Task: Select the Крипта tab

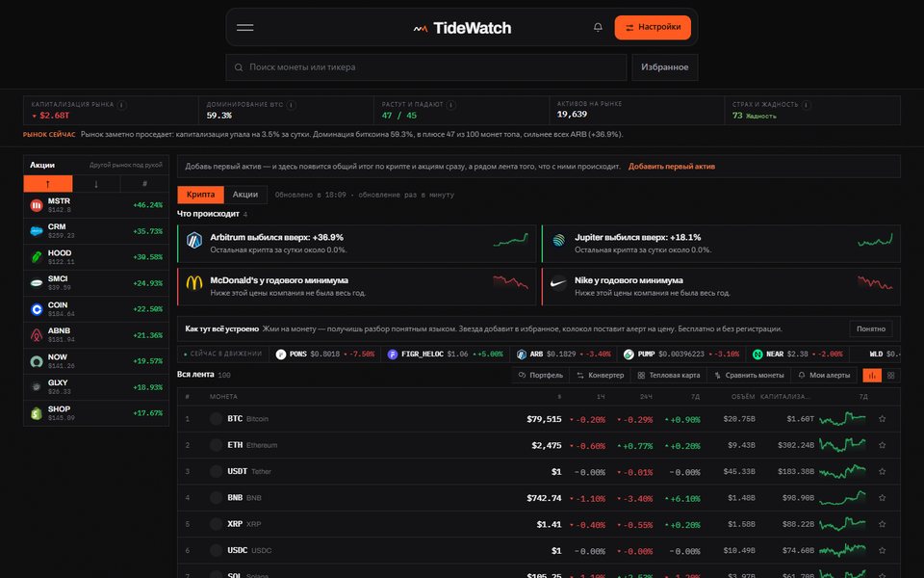Action: pyautogui.click(x=200, y=195)
